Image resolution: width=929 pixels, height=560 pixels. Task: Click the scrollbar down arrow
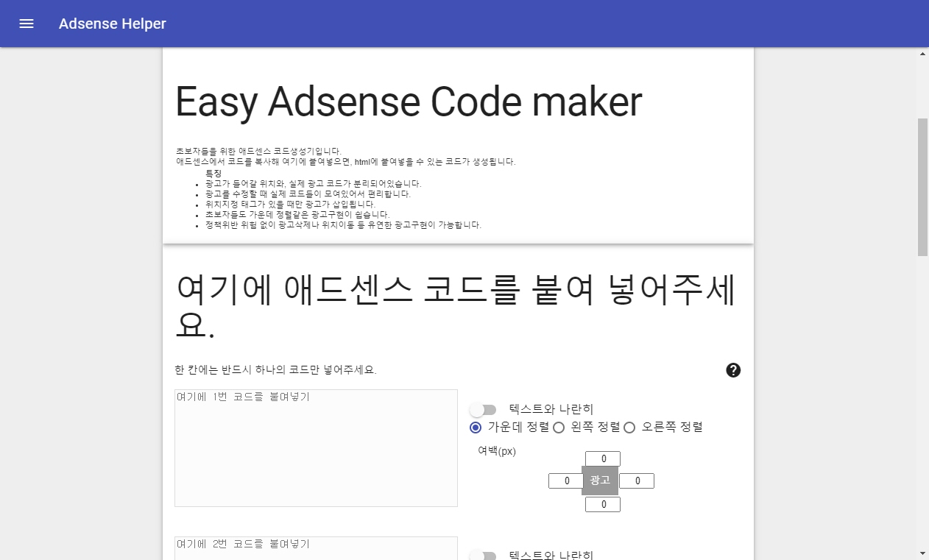pyautogui.click(x=922, y=553)
